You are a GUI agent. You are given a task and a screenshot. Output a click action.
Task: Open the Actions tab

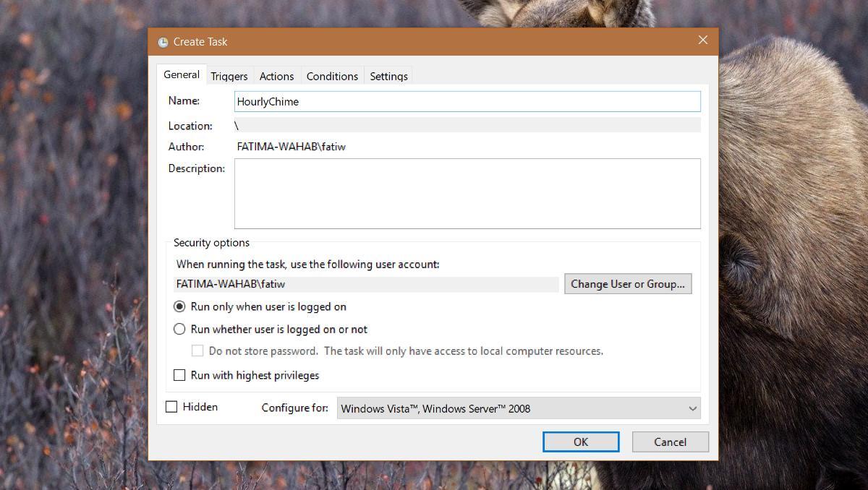pyautogui.click(x=276, y=75)
